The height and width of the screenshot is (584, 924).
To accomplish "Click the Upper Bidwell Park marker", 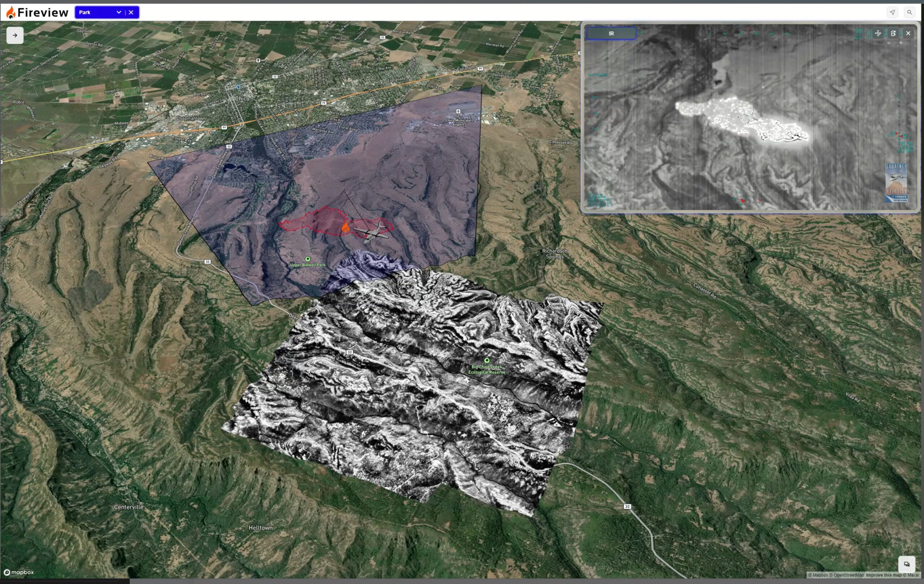I will click(x=308, y=259).
